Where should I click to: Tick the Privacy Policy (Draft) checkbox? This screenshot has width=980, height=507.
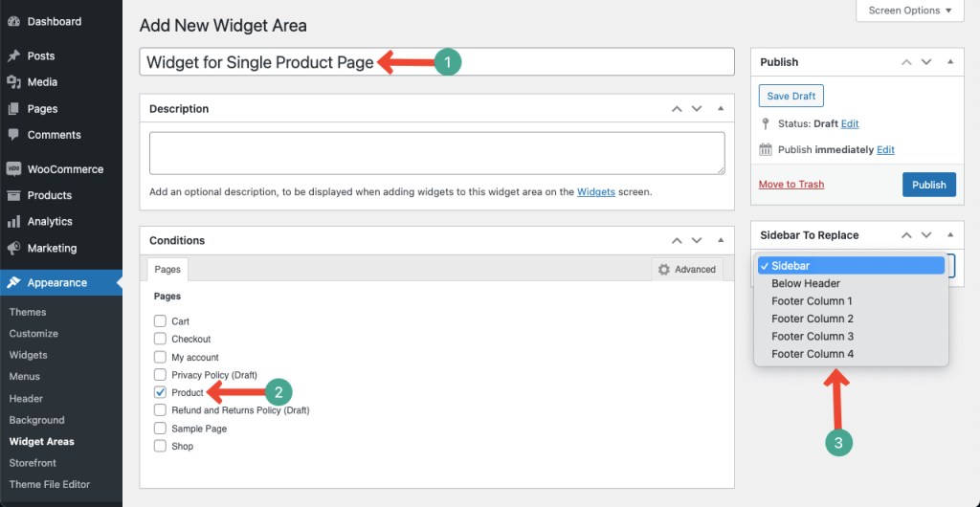(x=160, y=375)
